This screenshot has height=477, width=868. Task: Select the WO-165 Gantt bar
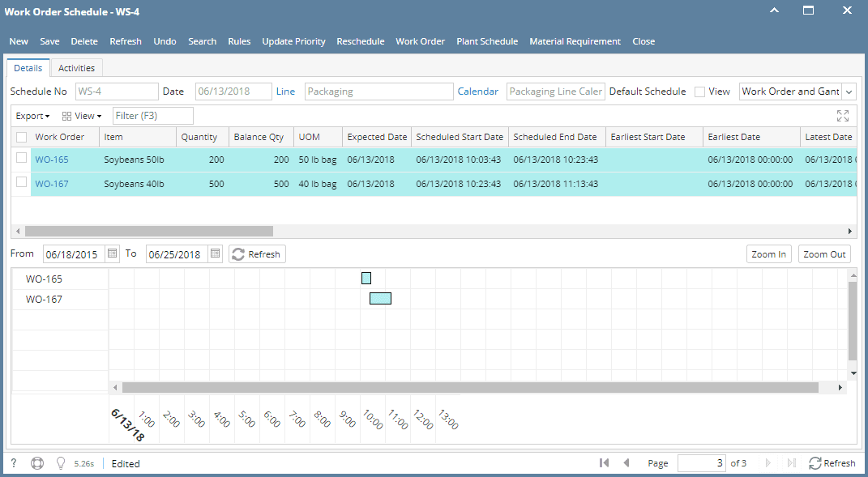366,278
